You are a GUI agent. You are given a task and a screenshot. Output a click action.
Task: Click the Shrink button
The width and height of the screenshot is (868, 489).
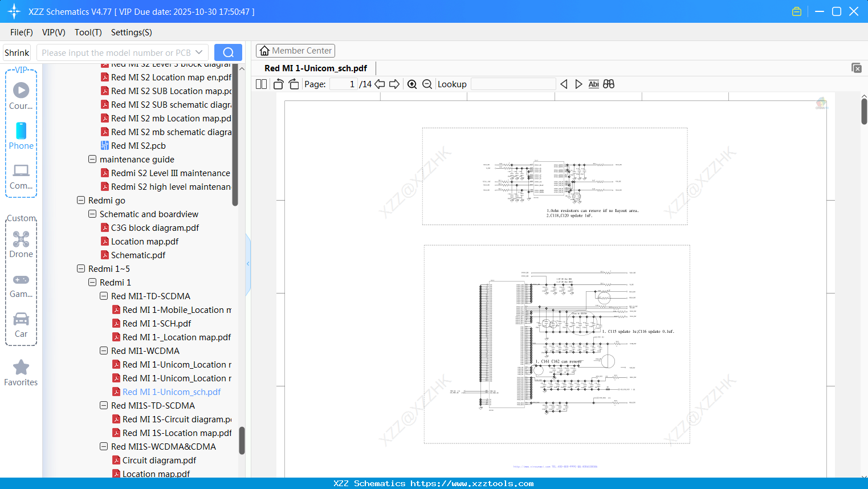coord(17,52)
